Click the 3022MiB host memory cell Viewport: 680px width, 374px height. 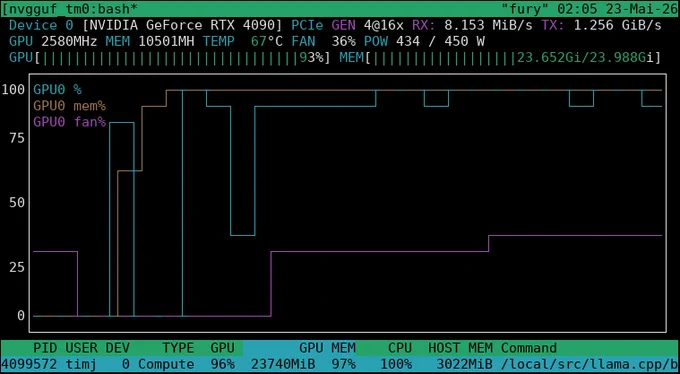[x=464, y=364]
